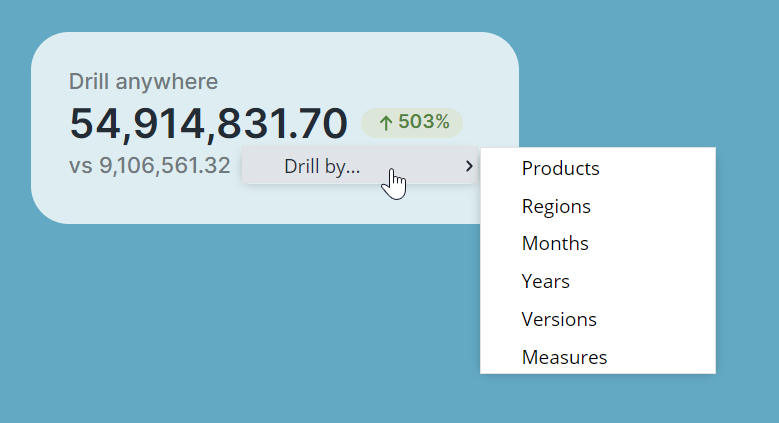Pick the Years drill option
Screen dimensions: 779x423
545,282
